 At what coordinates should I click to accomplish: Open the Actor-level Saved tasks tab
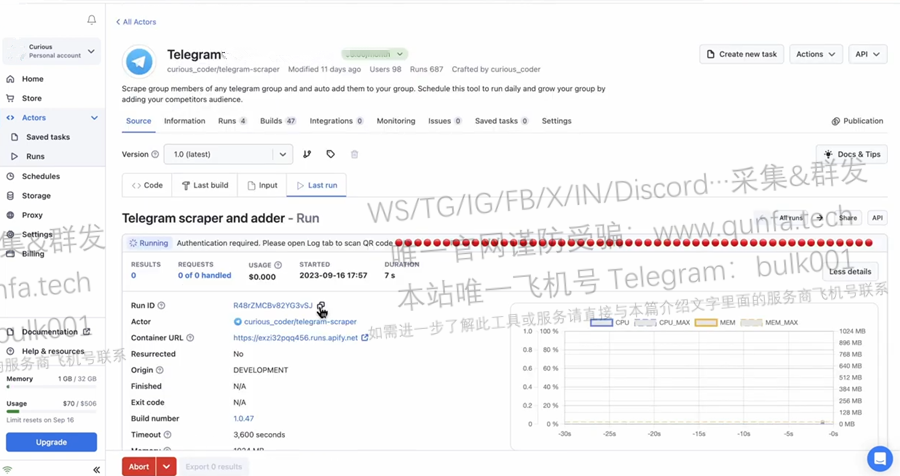501,121
